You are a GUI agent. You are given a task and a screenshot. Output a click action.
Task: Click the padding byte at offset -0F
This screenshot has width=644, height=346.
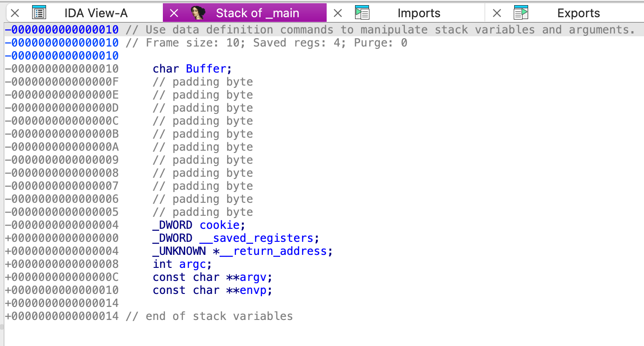pyautogui.click(x=203, y=82)
